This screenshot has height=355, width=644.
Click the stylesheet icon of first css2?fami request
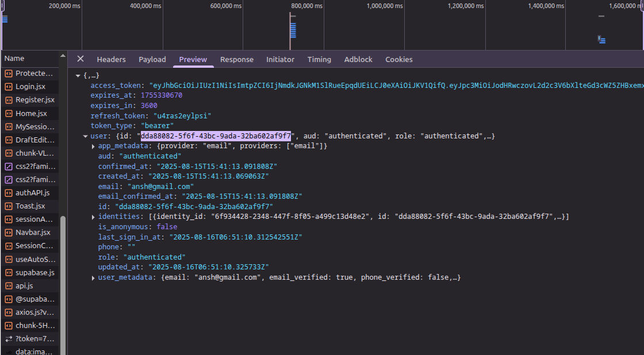click(8, 166)
